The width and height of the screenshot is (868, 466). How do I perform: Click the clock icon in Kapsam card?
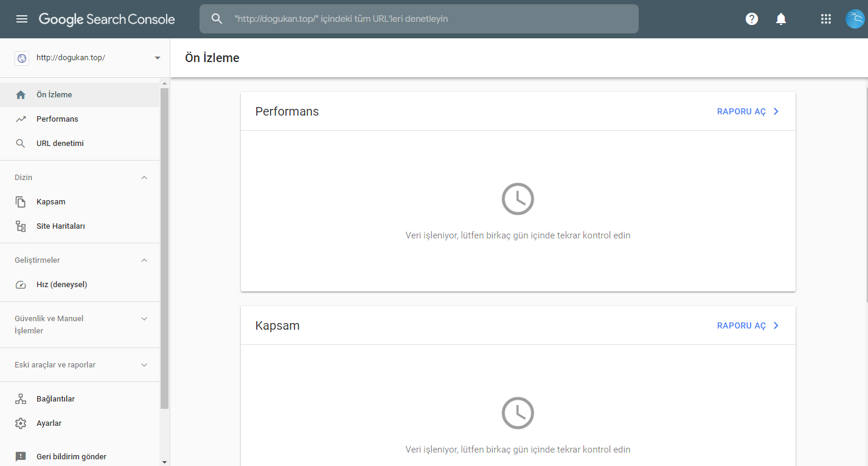(x=518, y=413)
